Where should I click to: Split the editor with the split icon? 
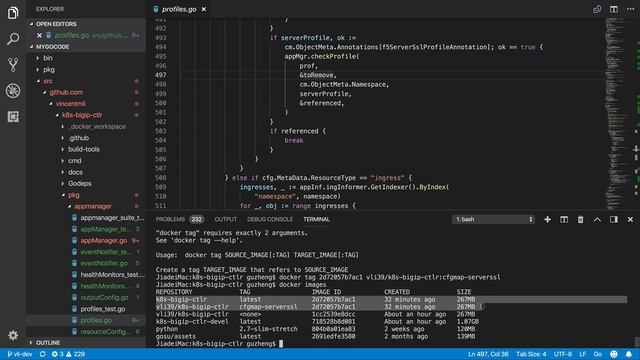613,9
